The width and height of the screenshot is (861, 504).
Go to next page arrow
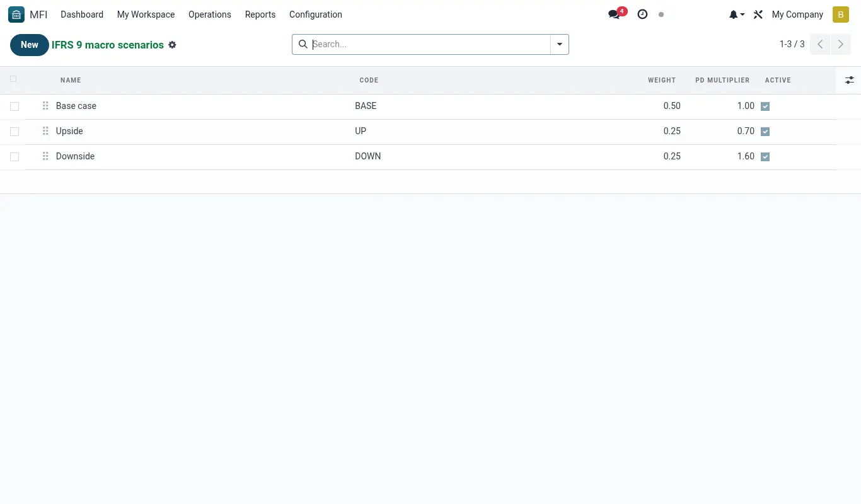tap(840, 44)
